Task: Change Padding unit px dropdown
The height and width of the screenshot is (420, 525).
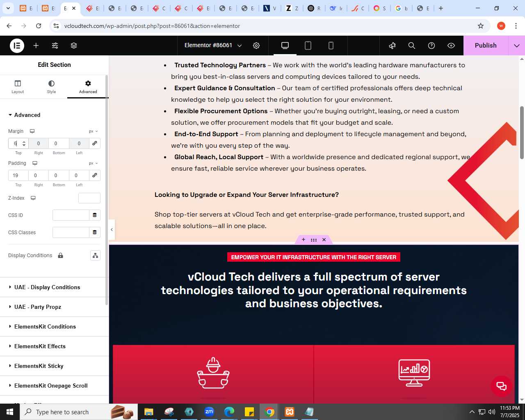Action: click(x=94, y=163)
